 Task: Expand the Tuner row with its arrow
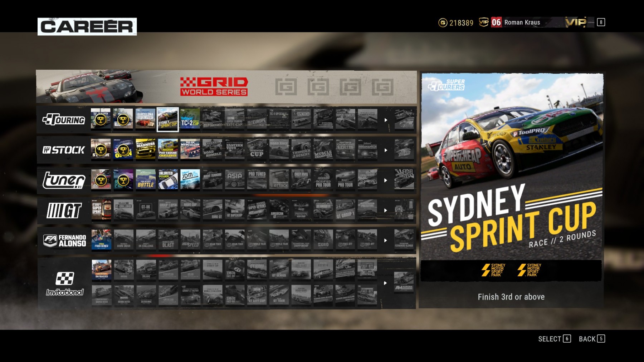386,180
